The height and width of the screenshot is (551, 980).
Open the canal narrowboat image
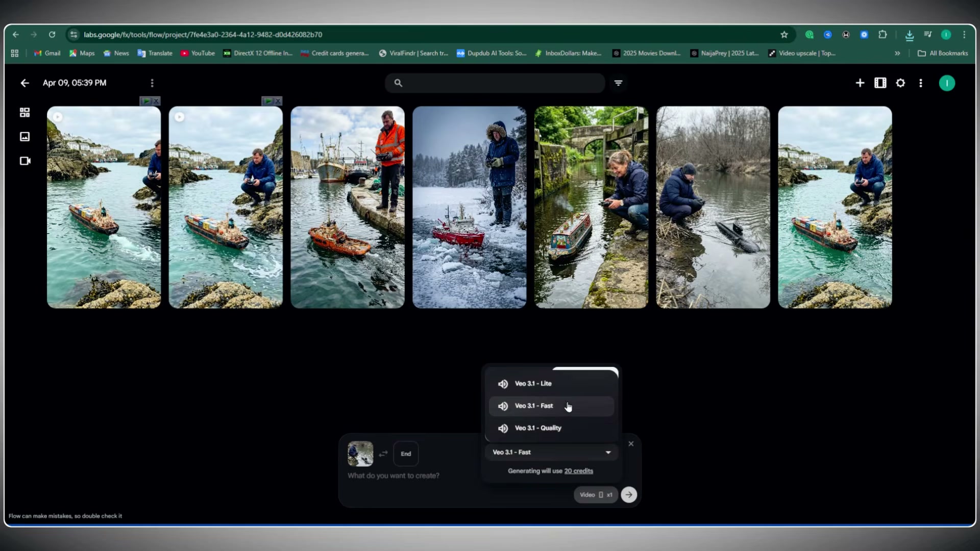click(591, 207)
